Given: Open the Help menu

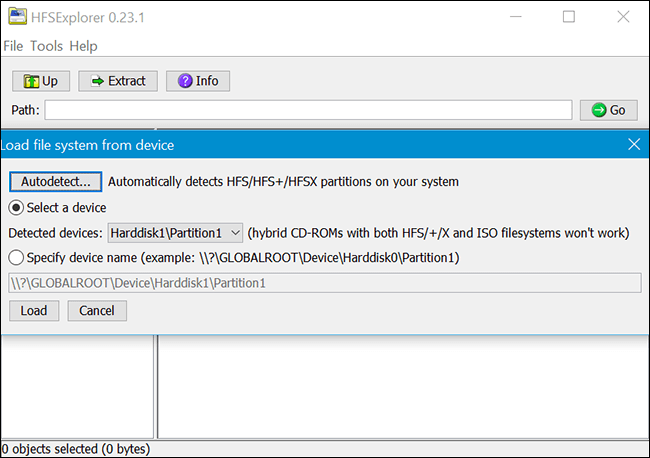Looking at the screenshot, I should tap(84, 46).
